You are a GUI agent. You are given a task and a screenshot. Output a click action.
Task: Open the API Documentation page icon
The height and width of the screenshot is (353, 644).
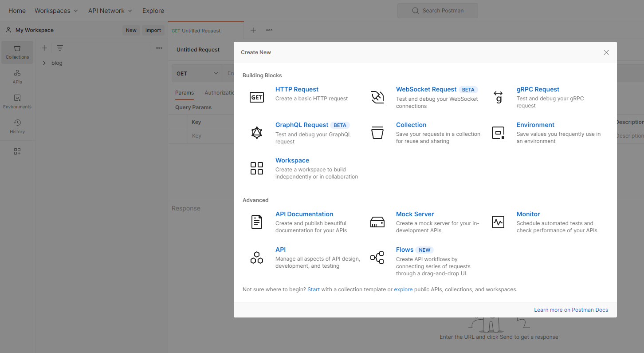tap(257, 222)
